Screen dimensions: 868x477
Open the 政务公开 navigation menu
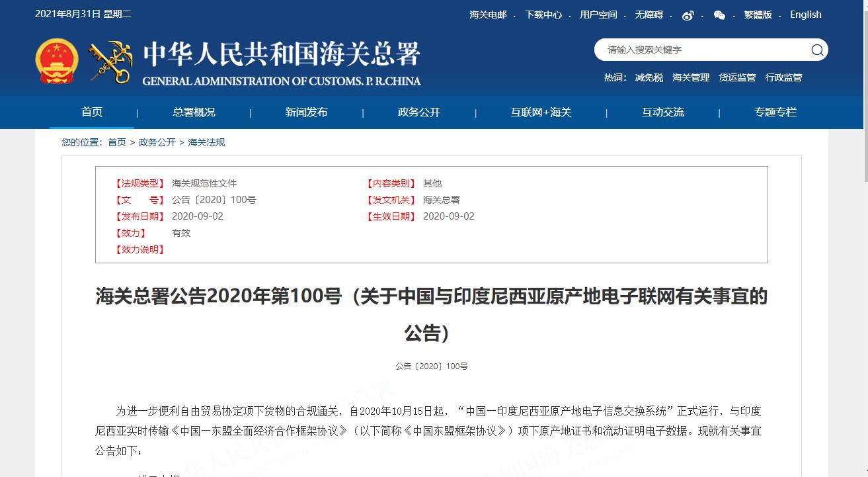pyautogui.click(x=419, y=112)
